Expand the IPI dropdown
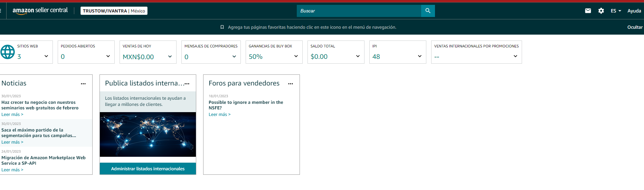Image resolution: width=644 pixels, height=190 pixels. click(420, 56)
